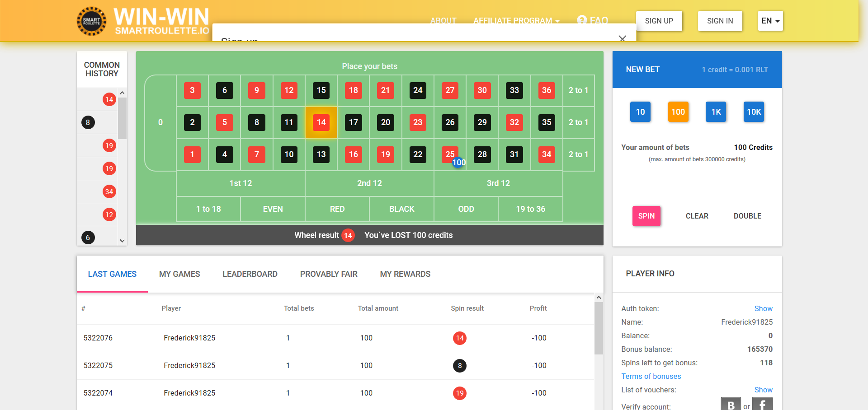
Task: Bet on the 1st 12 dozen
Action: click(x=241, y=183)
